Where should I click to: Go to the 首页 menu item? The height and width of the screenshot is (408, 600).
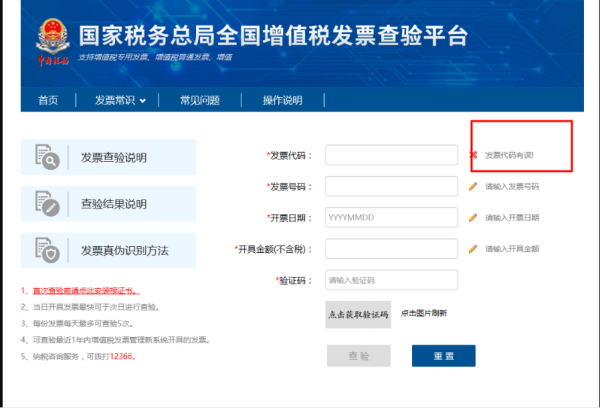[48, 100]
